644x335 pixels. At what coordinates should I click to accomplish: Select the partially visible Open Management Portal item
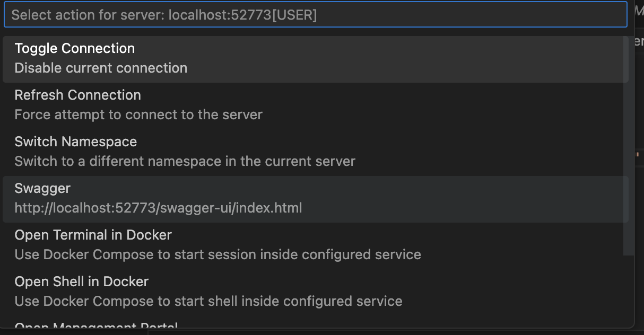(316, 323)
